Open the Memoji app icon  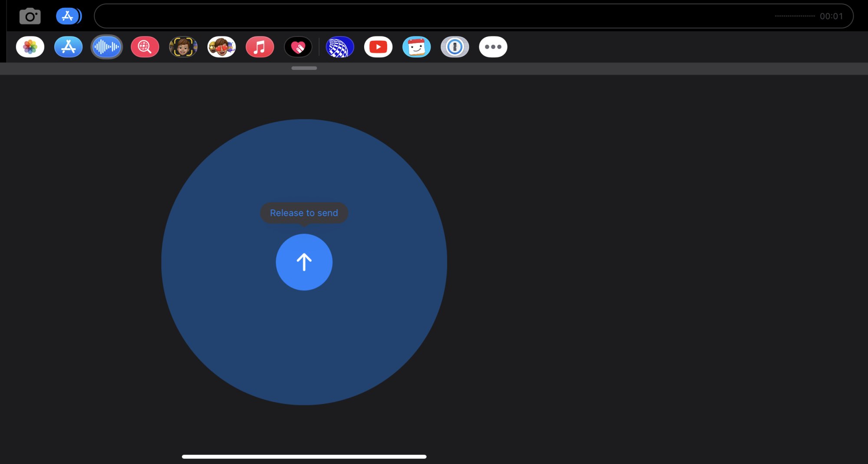point(183,47)
